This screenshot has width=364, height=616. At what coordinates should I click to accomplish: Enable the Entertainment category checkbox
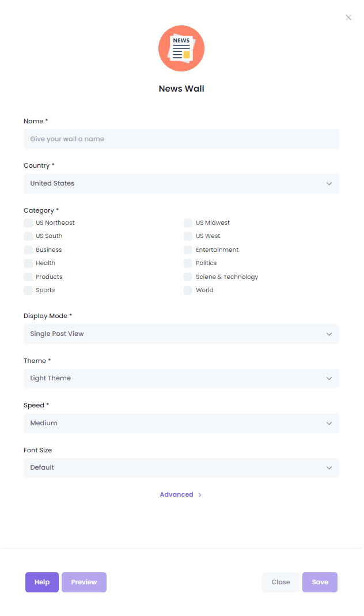coord(188,250)
